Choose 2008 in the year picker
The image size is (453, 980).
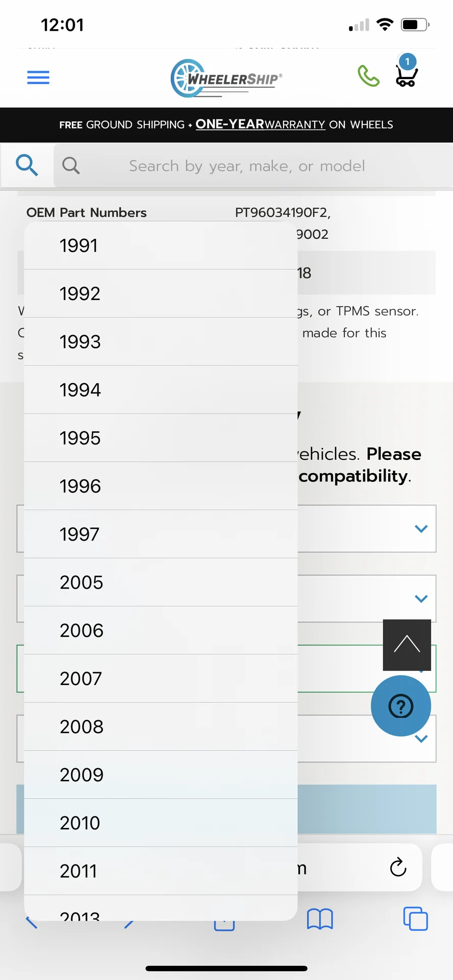click(x=161, y=727)
